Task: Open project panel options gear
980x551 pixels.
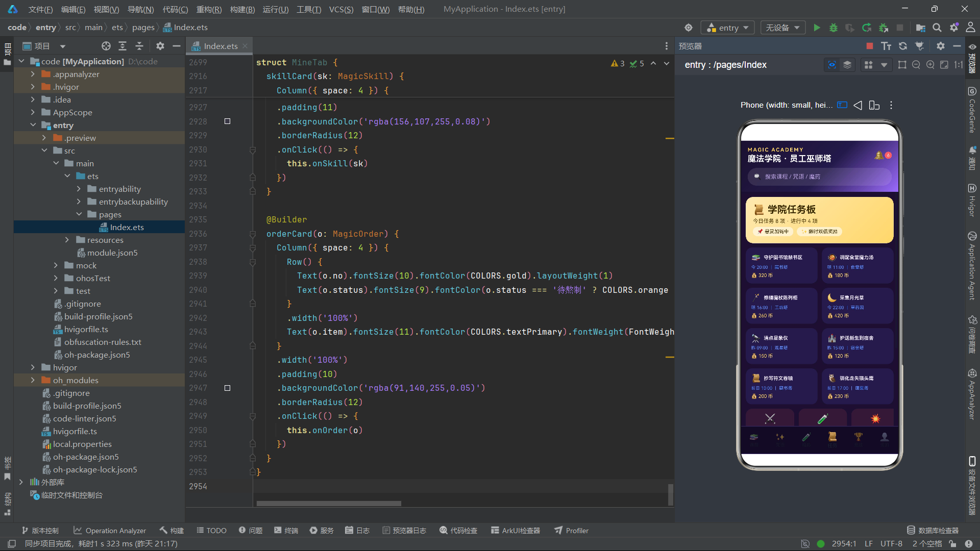Action: (x=160, y=46)
